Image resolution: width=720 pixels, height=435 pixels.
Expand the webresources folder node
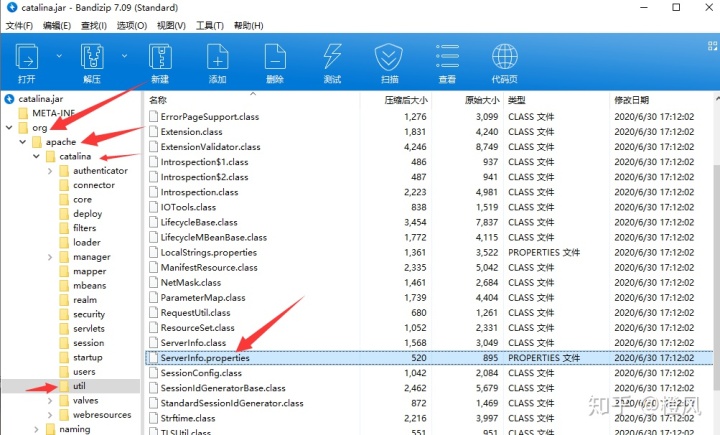coord(50,415)
